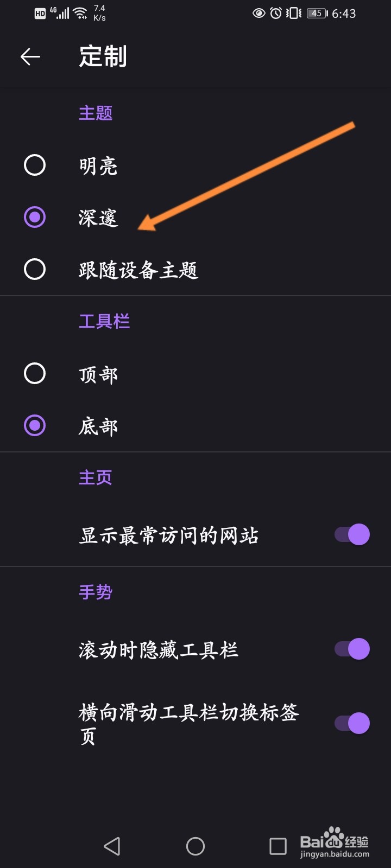
Task: Choose 跟随设备主题 radio option
Action: 35,269
